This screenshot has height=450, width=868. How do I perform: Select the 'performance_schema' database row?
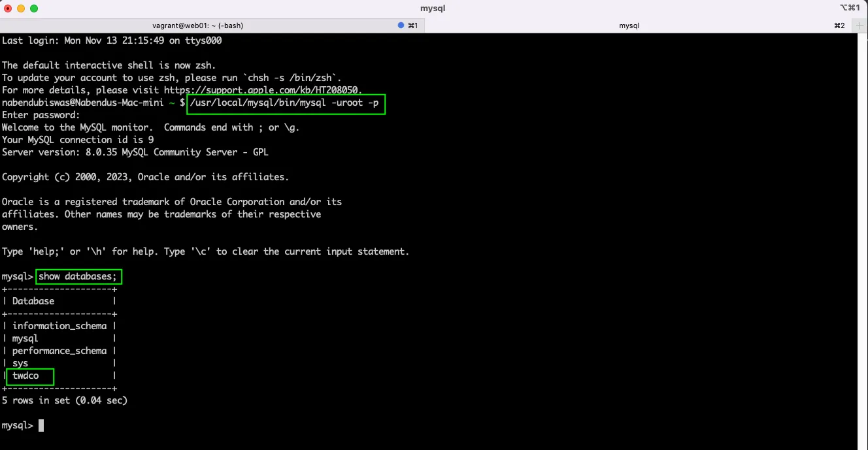pos(59,351)
